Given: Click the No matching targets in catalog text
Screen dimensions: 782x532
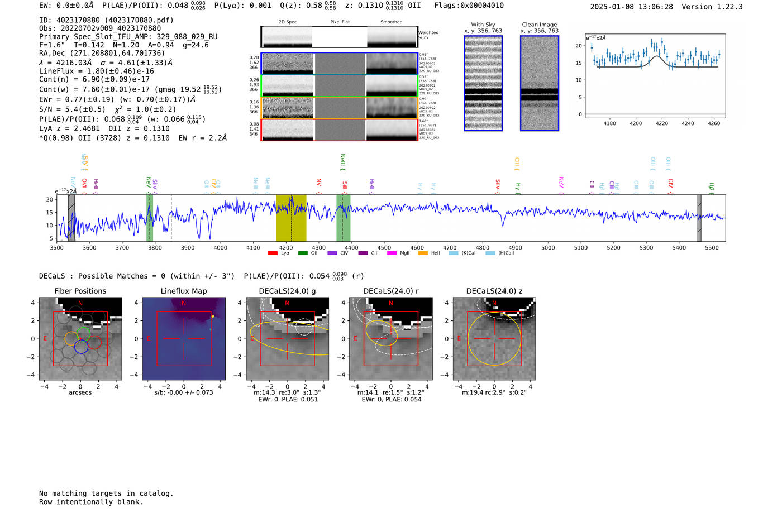Looking at the screenshot, I should point(106,493).
